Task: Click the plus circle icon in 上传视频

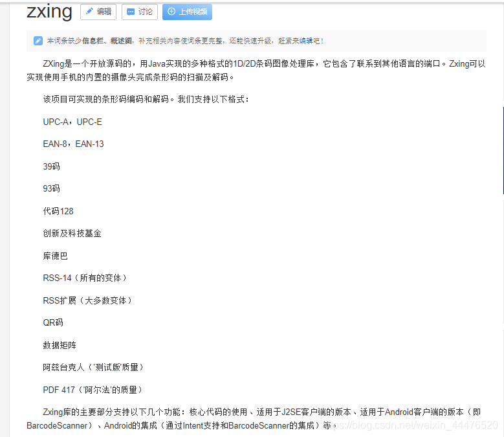Action: point(171,12)
